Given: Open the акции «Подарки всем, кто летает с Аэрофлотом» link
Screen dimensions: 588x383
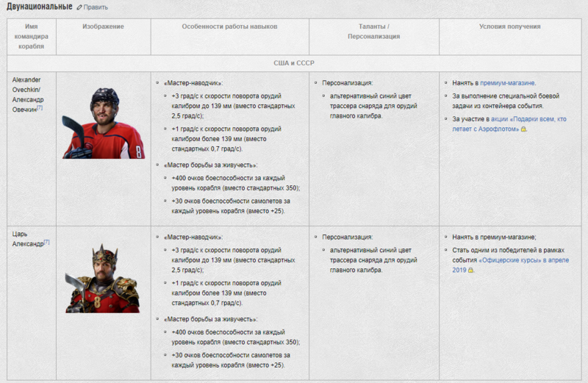Looking at the screenshot, I should click(509, 124).
